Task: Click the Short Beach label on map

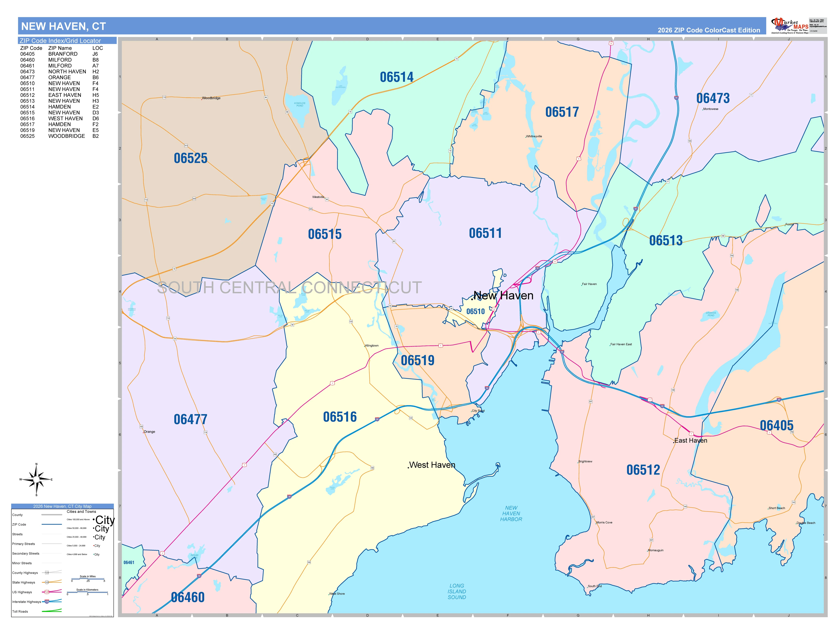Action: (777, 508)
